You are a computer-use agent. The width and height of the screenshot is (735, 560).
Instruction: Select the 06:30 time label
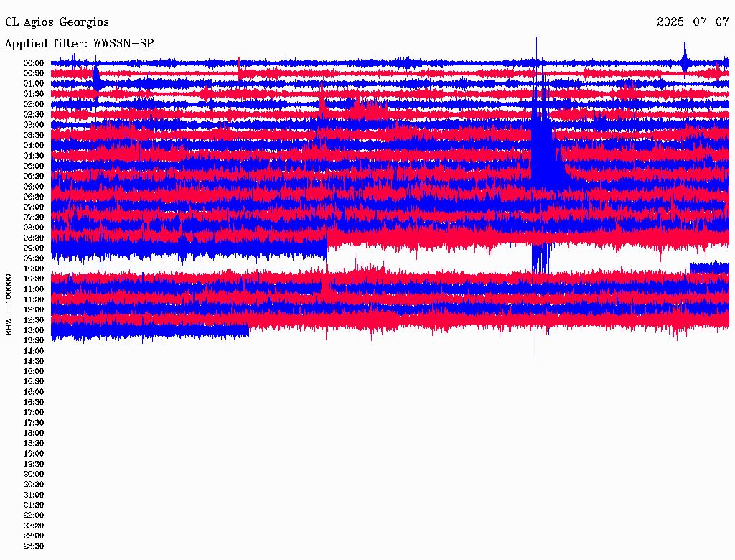34,197
